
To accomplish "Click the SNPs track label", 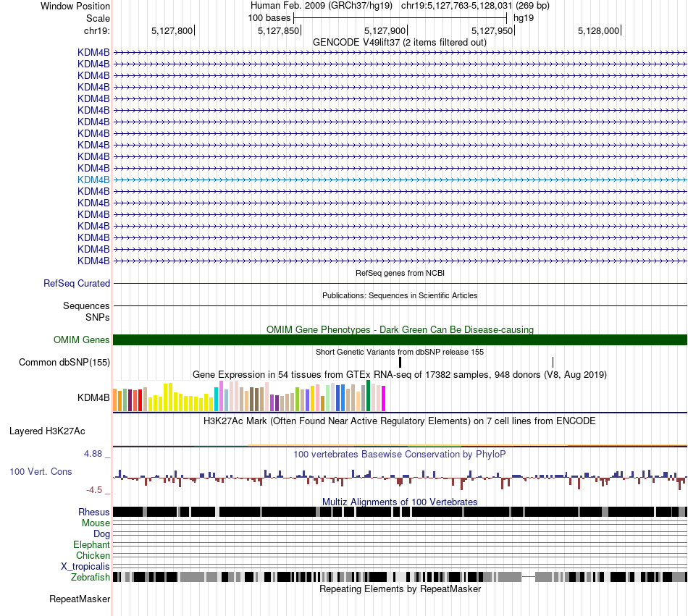I will 98,317.
